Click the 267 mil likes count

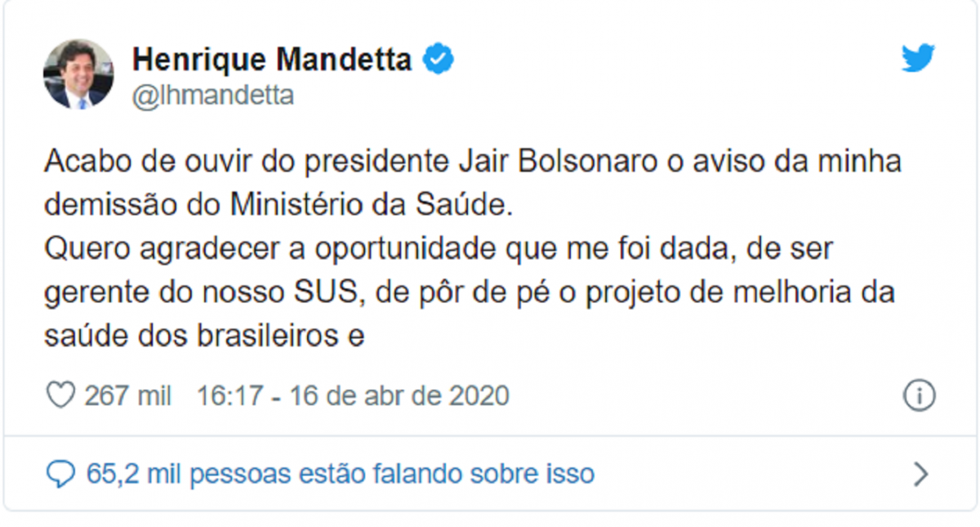[128, 396]
